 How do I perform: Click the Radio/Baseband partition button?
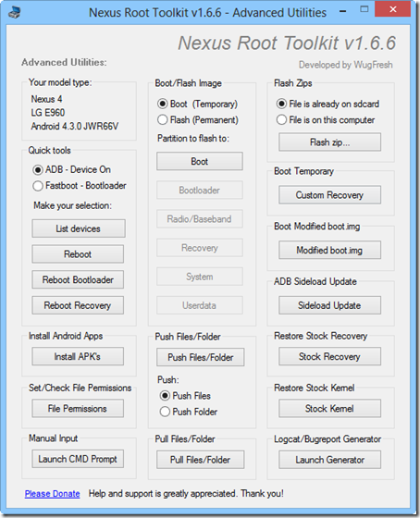click(x=200, y=218)
